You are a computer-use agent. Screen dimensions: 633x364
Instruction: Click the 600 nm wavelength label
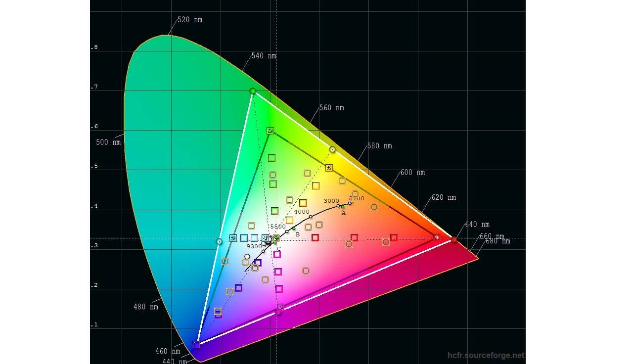(x=412, y=173)
